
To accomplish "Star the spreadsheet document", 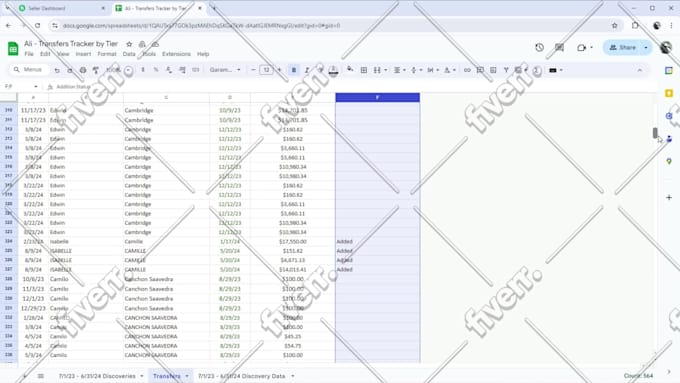I will coord(129,44).
